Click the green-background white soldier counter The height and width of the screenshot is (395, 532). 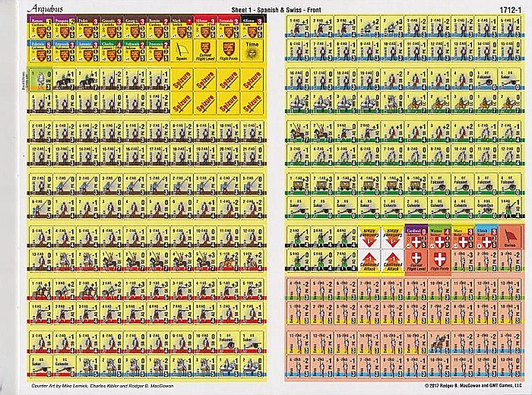point(41,79)
